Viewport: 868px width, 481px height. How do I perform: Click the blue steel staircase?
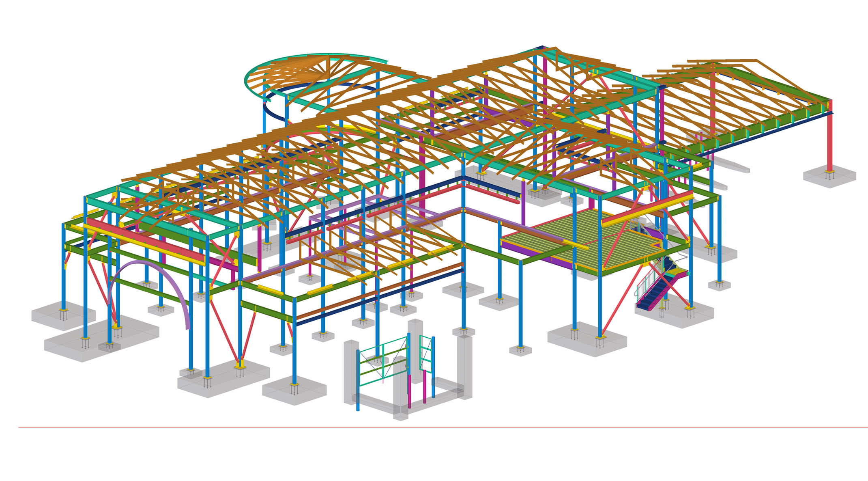coord(654,293)
